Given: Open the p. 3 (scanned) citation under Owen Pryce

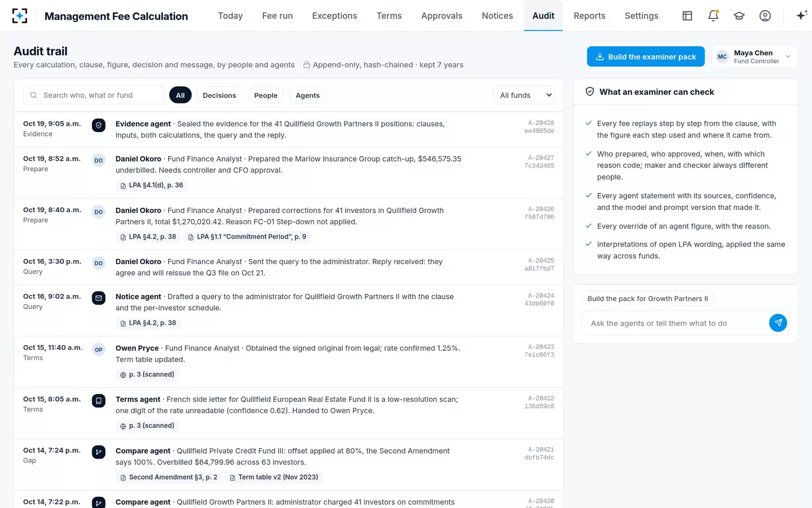Looking at the screenshot, I should tap(147, 375).
